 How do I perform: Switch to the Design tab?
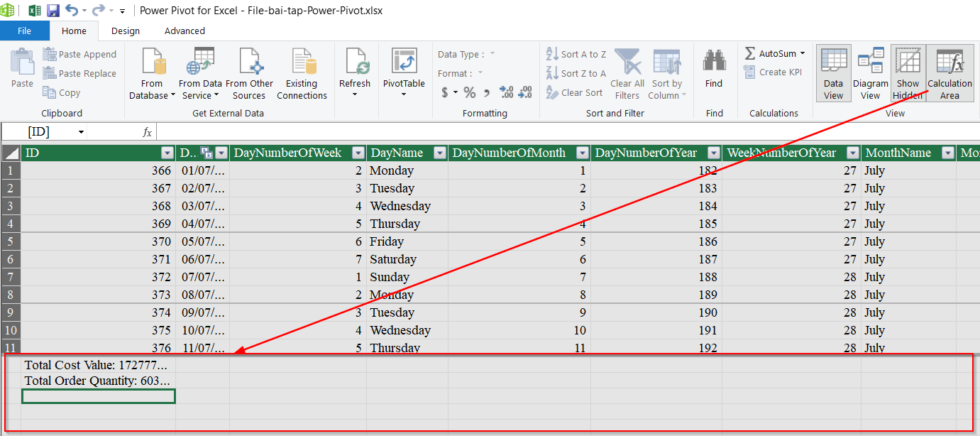[126, 31]
